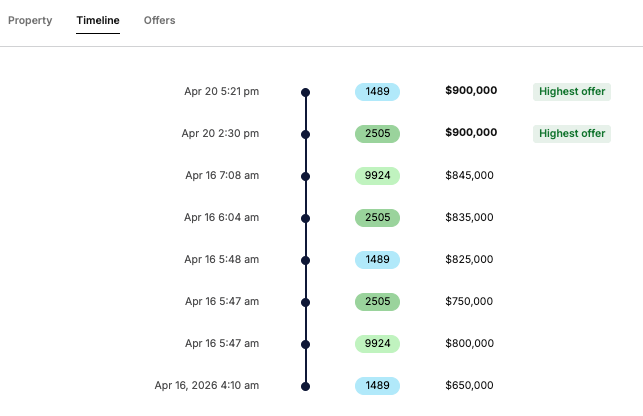Select the 1489 badge beside $650,000
The width and height of the screenshot is (643, 416).
377,386
